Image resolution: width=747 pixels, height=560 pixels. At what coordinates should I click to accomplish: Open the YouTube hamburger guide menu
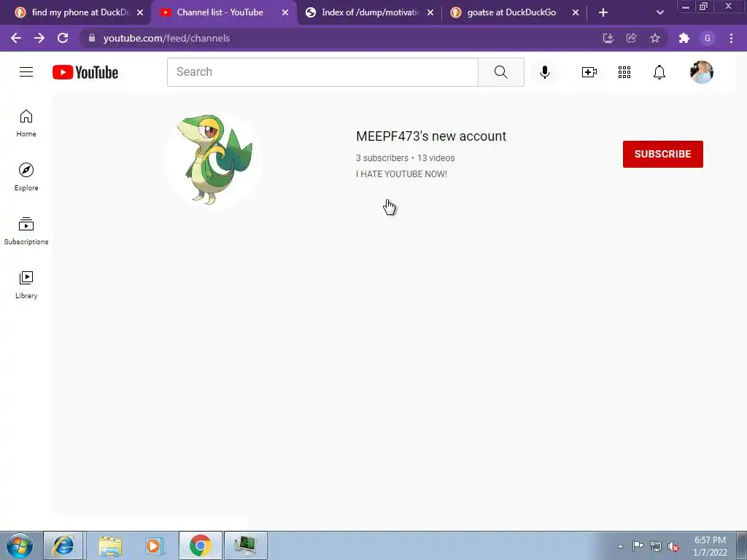pos(26,72)
